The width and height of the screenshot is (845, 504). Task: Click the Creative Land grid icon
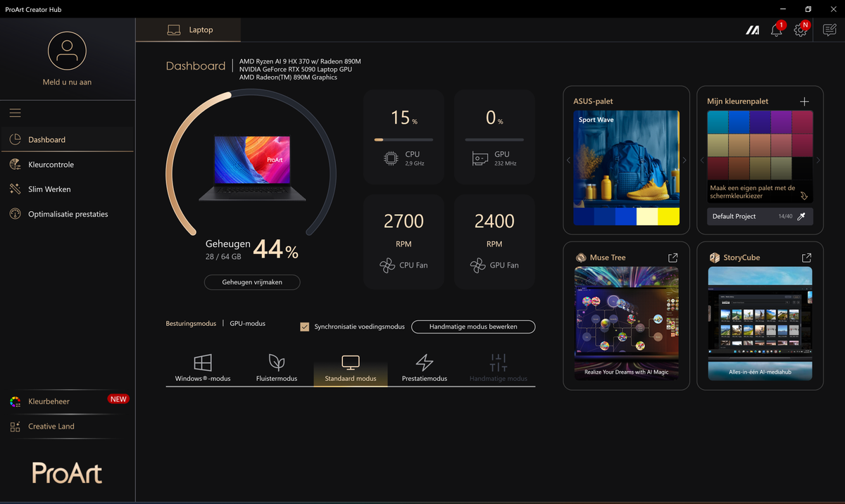pos(15,427)
